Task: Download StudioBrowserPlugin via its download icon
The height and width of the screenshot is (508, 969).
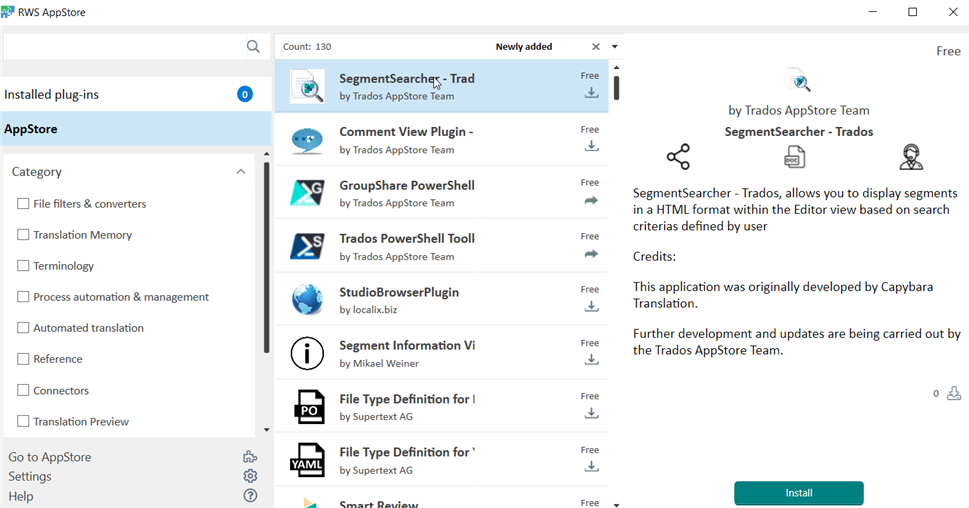Action: click(591, 306)
